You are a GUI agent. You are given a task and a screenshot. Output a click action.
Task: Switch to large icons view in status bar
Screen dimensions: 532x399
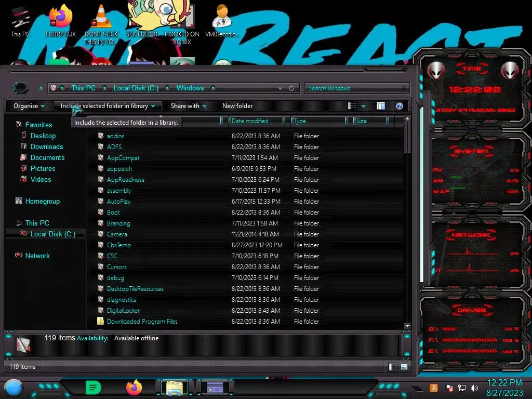pyautogui.click(x=404, y=367)
